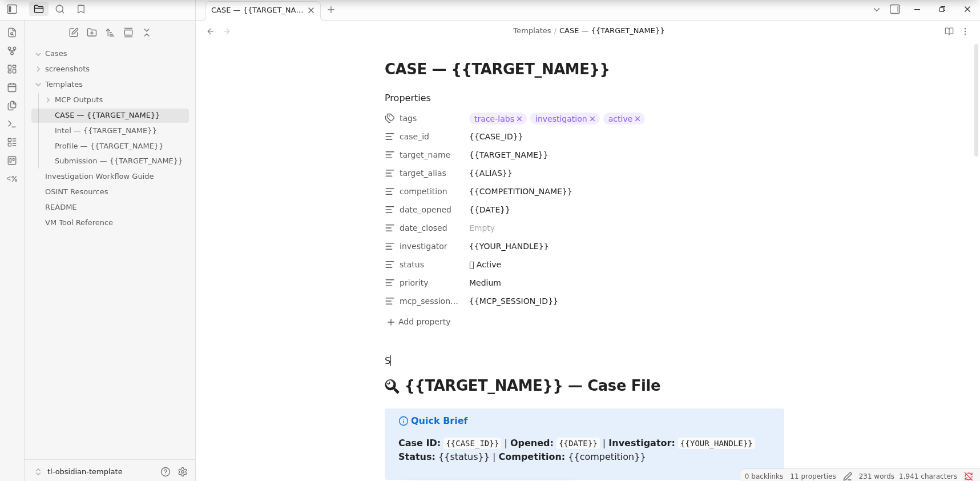
Task: Change sort order in file explorer
Action: tap(110, 33)
